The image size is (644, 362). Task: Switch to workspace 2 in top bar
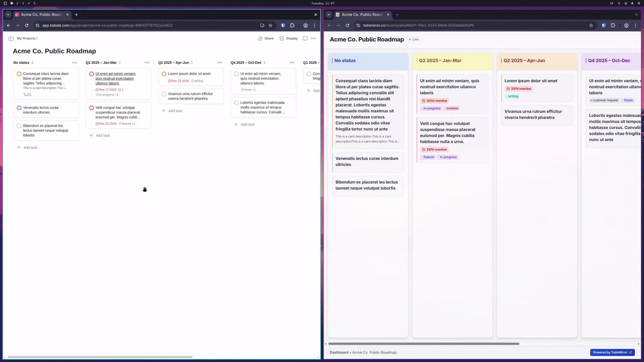click(17, 3)
